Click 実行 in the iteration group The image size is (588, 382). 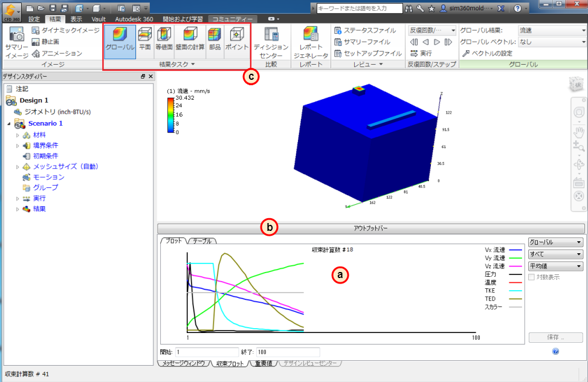tap(421, 53)
